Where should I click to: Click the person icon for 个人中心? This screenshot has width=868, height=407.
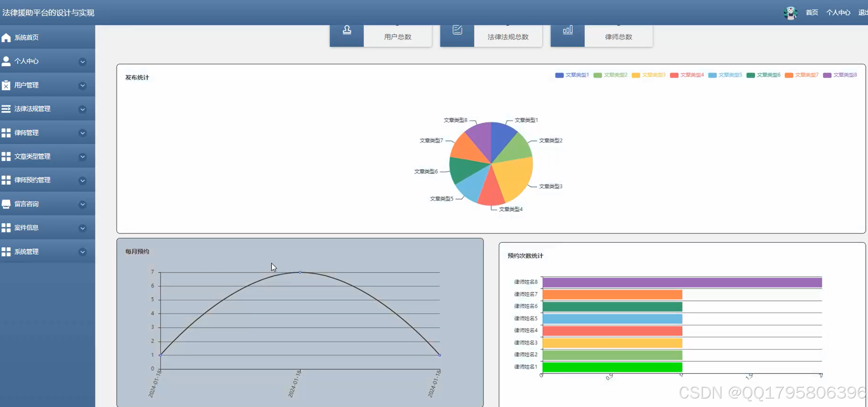pos(6,61)
